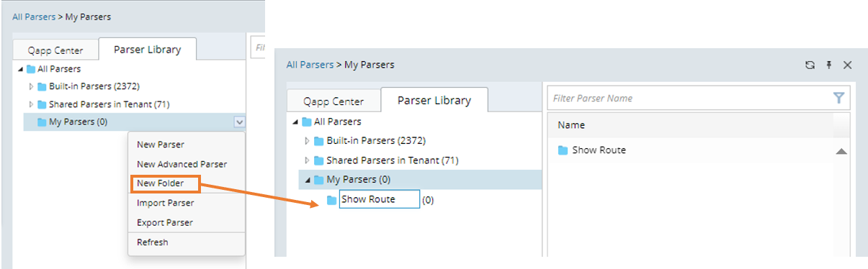Click the All Parsers root folder icon in left tree
This screenshot has width=868, height=269.
click(31, 69)
